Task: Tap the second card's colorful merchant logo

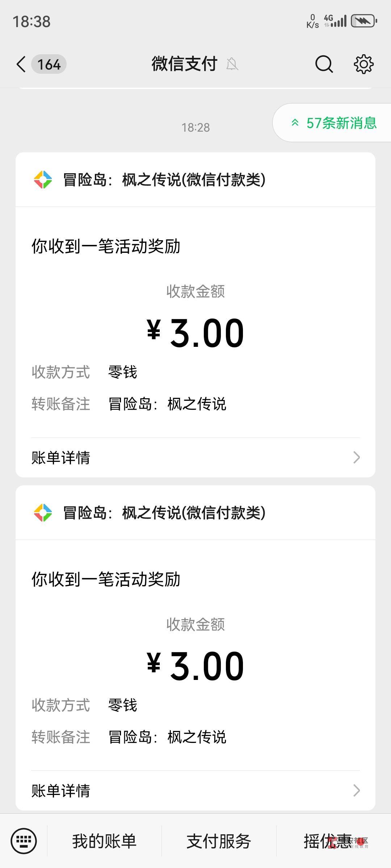Action: click(43, 513)
